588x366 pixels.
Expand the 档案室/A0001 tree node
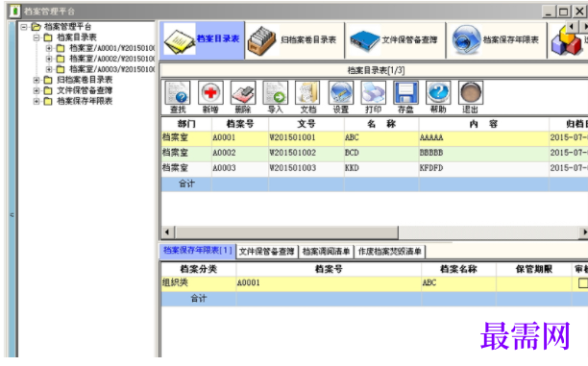click(49, 48)
